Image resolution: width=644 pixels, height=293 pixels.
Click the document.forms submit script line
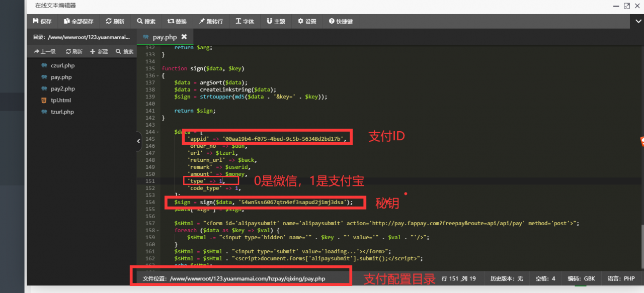[299, 258]
